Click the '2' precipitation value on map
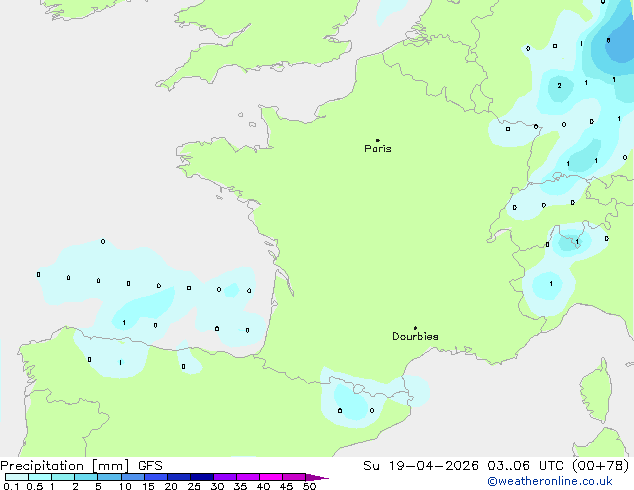 pos(559,86)
